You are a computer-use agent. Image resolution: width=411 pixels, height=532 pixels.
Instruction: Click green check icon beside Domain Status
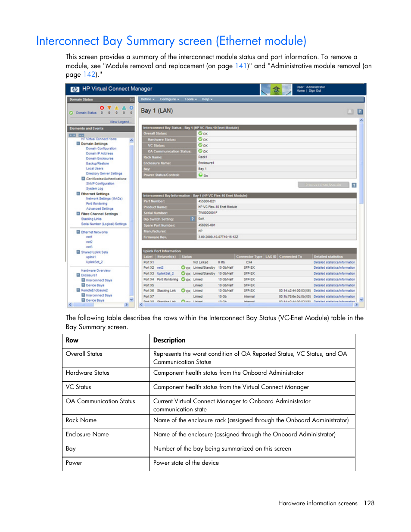71,113
